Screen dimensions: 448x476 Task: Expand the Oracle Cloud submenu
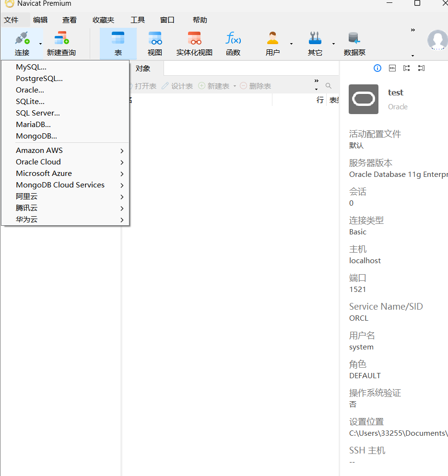(x=65, y=162)
